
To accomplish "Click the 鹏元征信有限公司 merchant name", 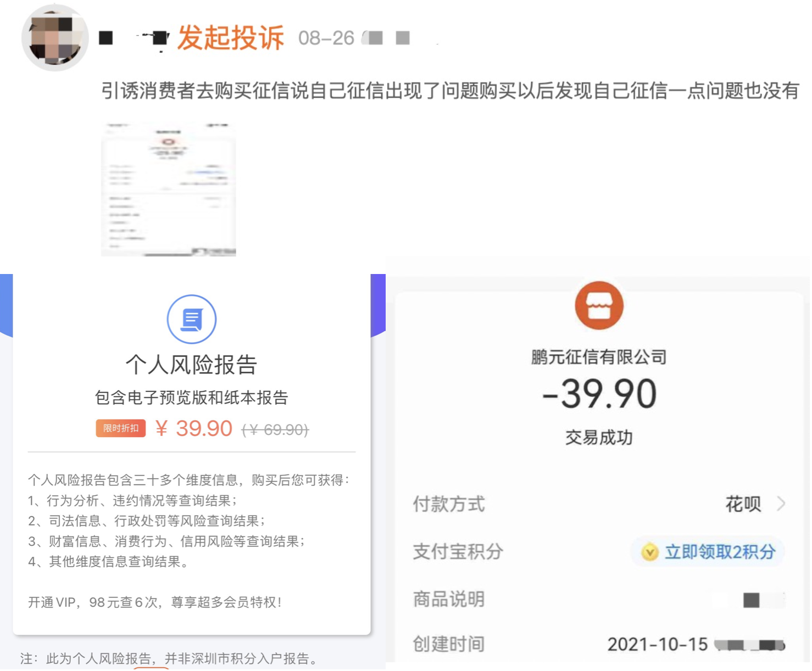I will click(x=598, y=357).
